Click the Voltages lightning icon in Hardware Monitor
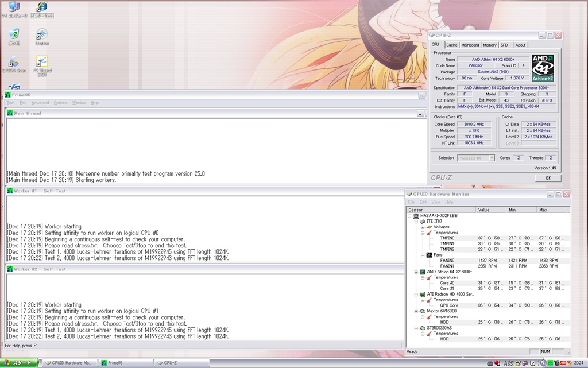588x368 pixels. (x=430, y=227)
